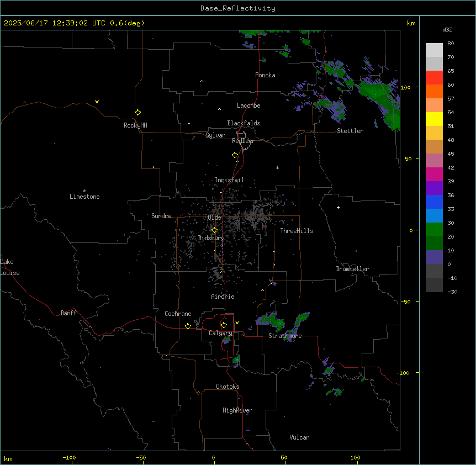The height and width of the screenshot is (465, 476).
Task: Click the Vulcan label
Action: tap(300, 437)
